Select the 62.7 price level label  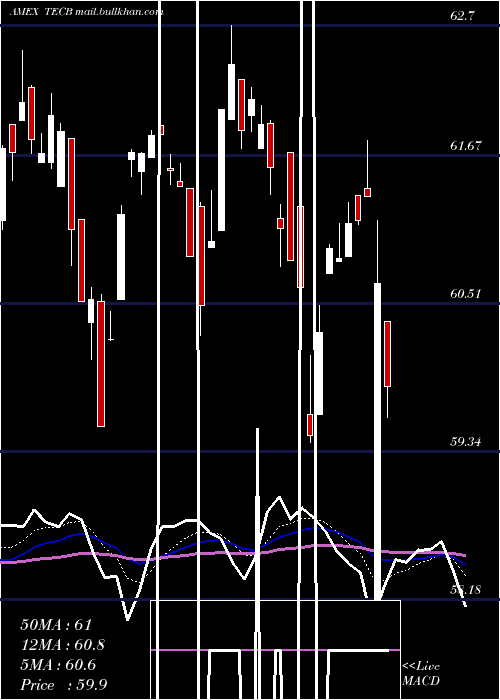463,16
